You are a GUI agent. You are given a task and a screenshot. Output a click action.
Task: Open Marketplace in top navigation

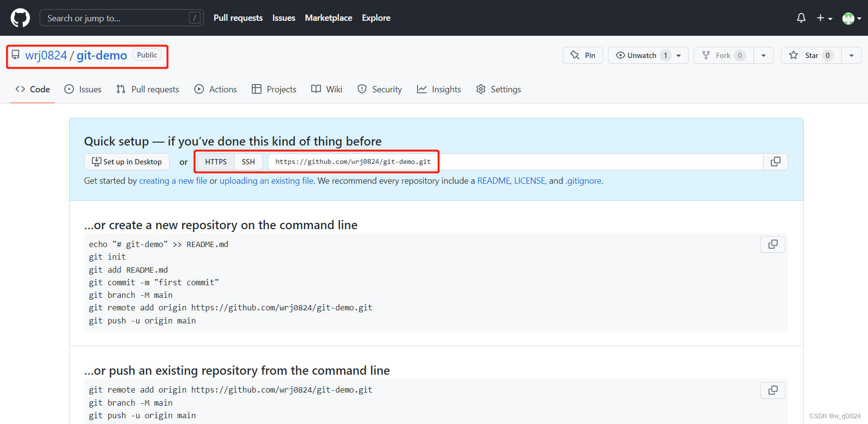coord(329,18)
